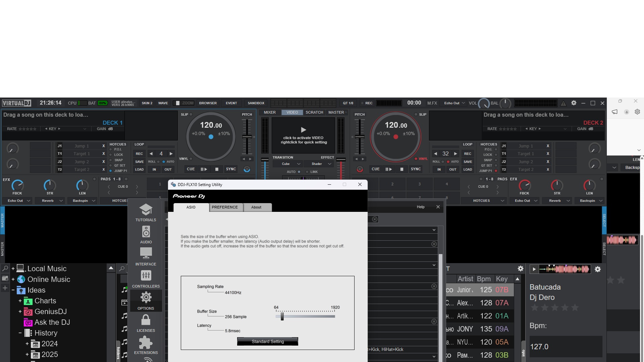This screenshot has height=362, width=644.
Task: Click play on video preview window
Action: click(x=303, y=130)
